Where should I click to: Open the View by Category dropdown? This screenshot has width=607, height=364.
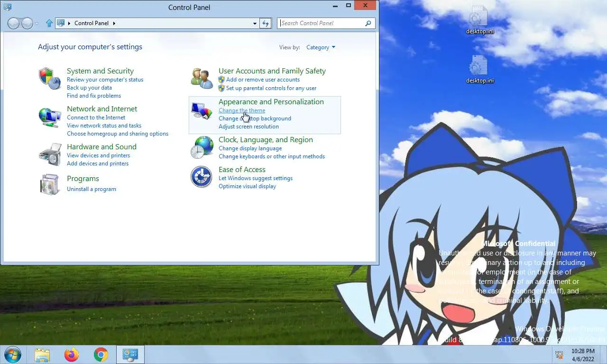[x=321, y=47]
